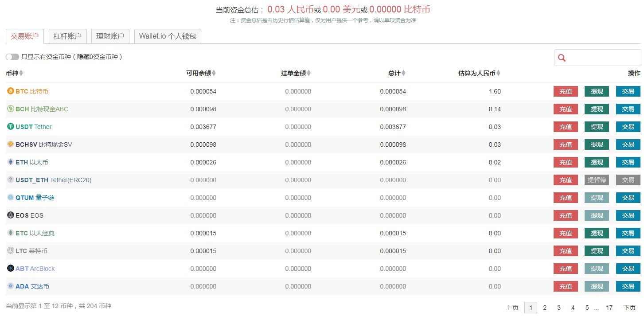Click 充值 button for BTC
This screenshot has width=644, height=316.
click(x=566, y=91)
